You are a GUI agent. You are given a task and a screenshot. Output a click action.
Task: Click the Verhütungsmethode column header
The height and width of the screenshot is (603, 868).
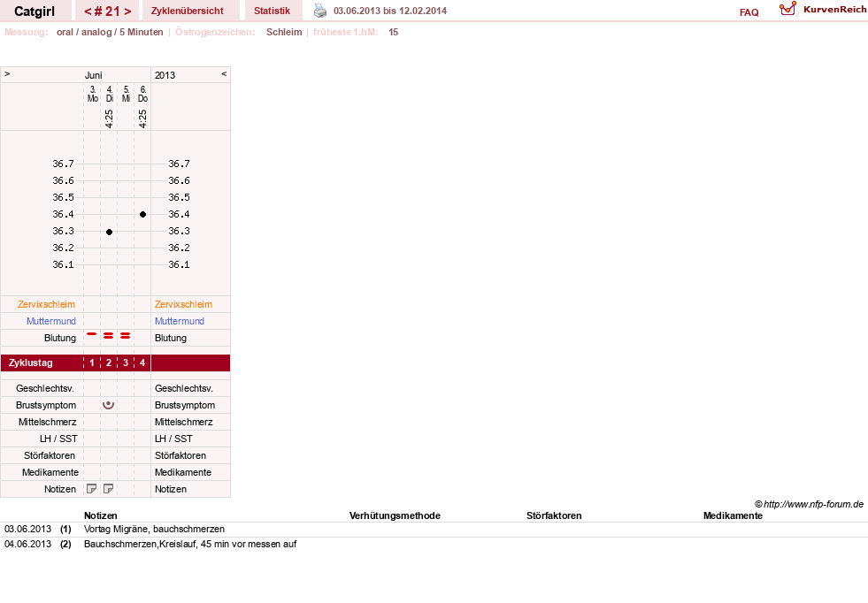coord(395,515)
